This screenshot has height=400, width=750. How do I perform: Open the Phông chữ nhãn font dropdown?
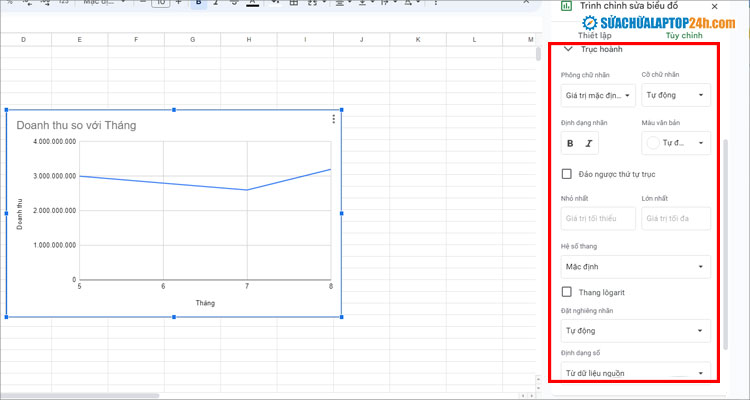[x=597, y=96]
